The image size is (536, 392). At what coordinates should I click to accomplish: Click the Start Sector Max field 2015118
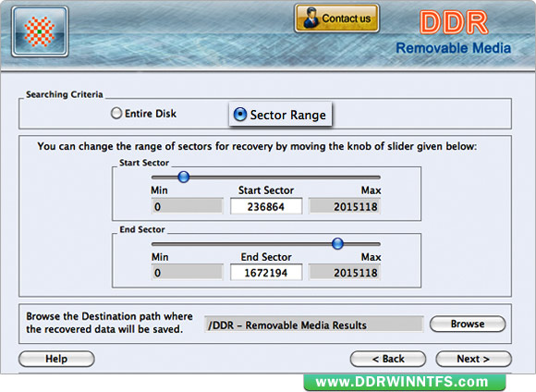345,206
